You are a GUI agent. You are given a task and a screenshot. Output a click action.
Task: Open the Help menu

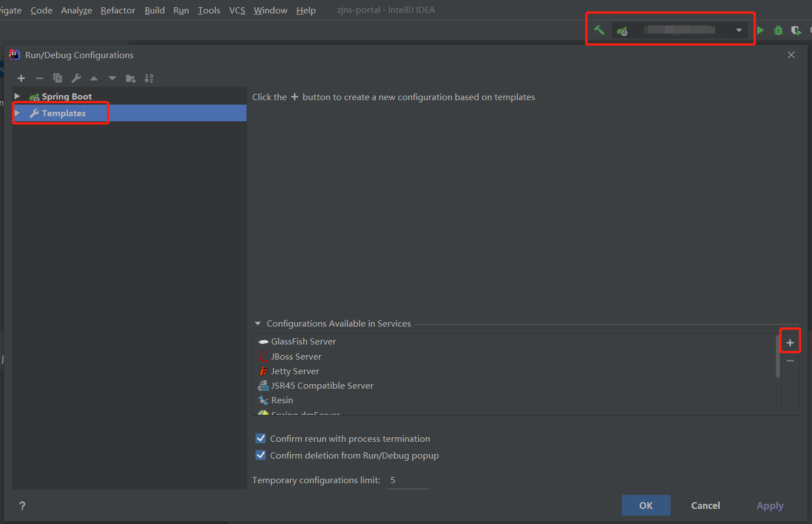click(x=306, y=10)
